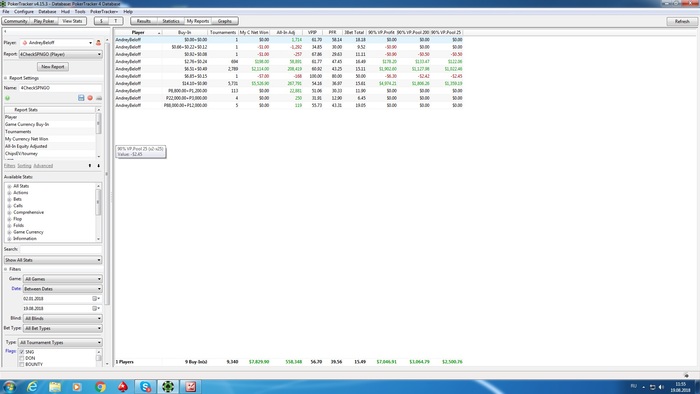Screen dimensions: 700x394
Task: Click the green apply report icon
Action: tap(7, 98)
